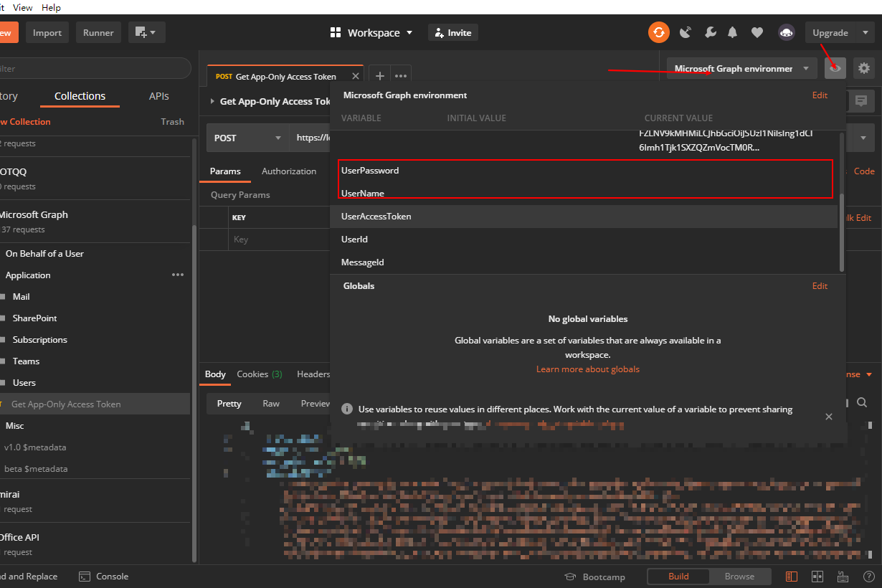Select the Browse mode toggle

tap(739, 577)
